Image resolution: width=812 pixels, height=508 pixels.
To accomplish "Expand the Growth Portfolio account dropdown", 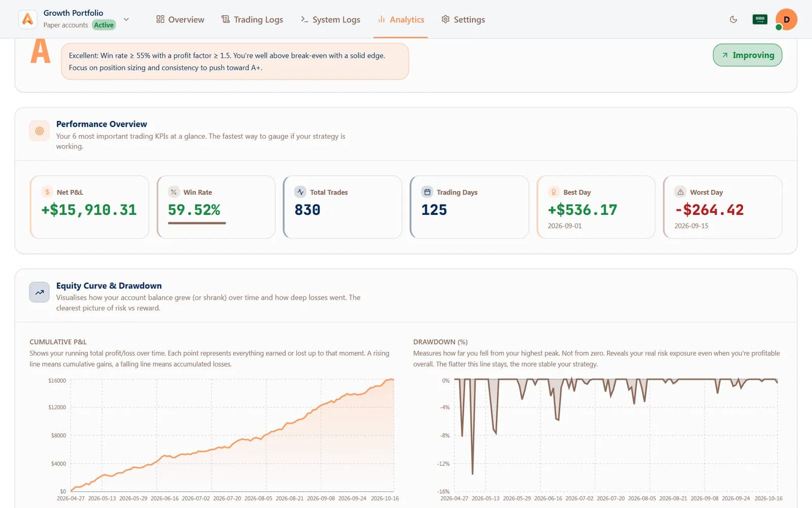I will pyautogui.click(x=126, y=19).
